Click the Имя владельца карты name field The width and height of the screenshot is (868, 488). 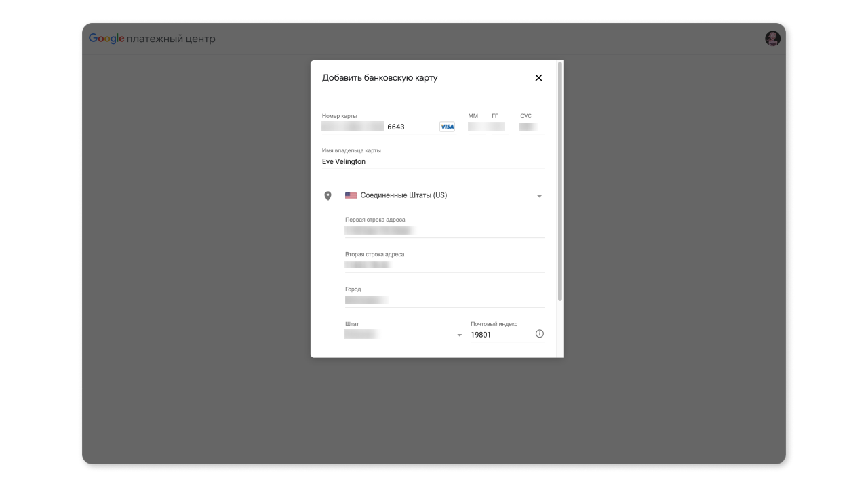[x=373, y=161]
